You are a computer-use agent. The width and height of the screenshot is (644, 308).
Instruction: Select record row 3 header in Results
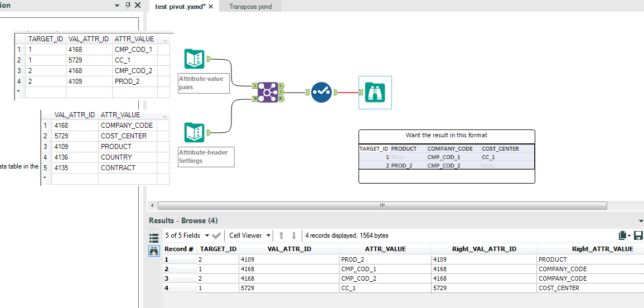coord(179,278)
